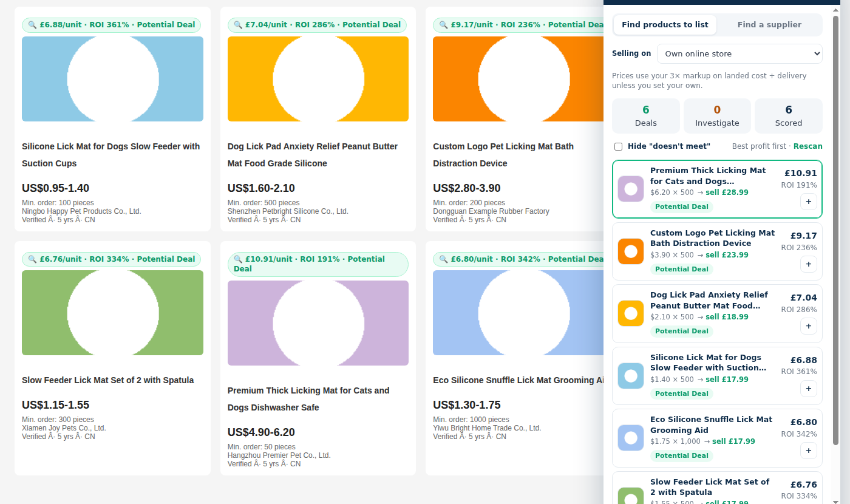
Task: Switch to the Find products to list tab
Action: [665, 25]
